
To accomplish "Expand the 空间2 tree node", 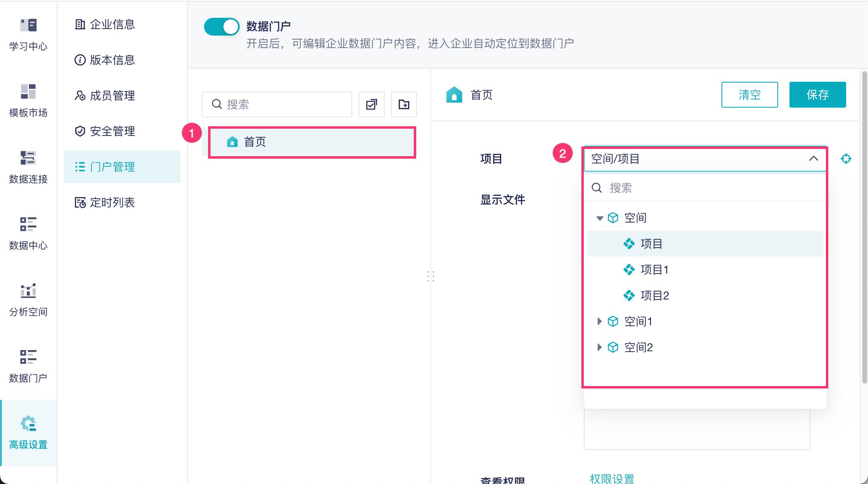I will click(600, 347).
